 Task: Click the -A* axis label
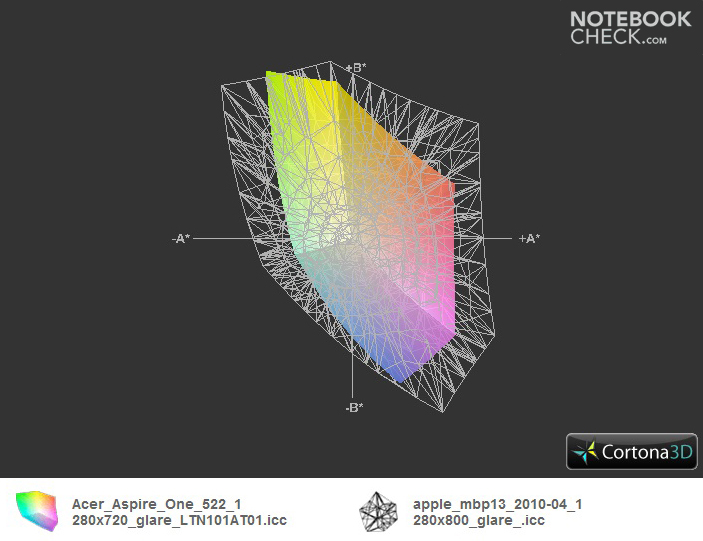click(181, 238)
